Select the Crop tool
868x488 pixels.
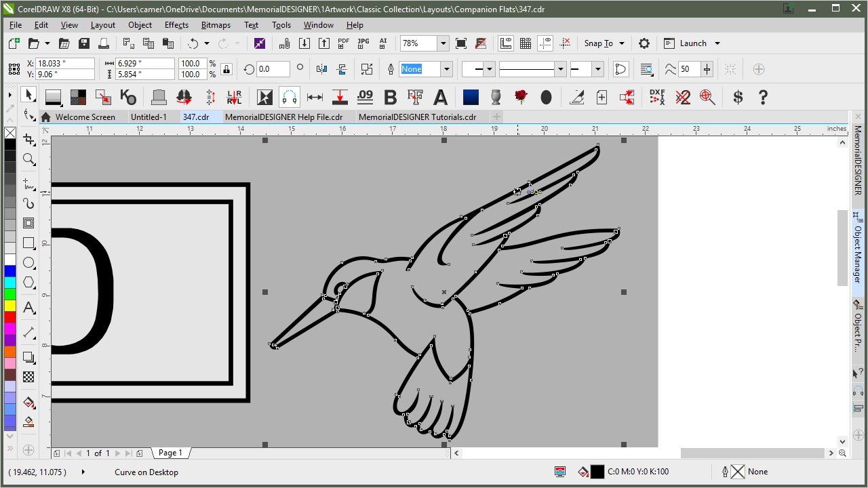pos(28,139)
